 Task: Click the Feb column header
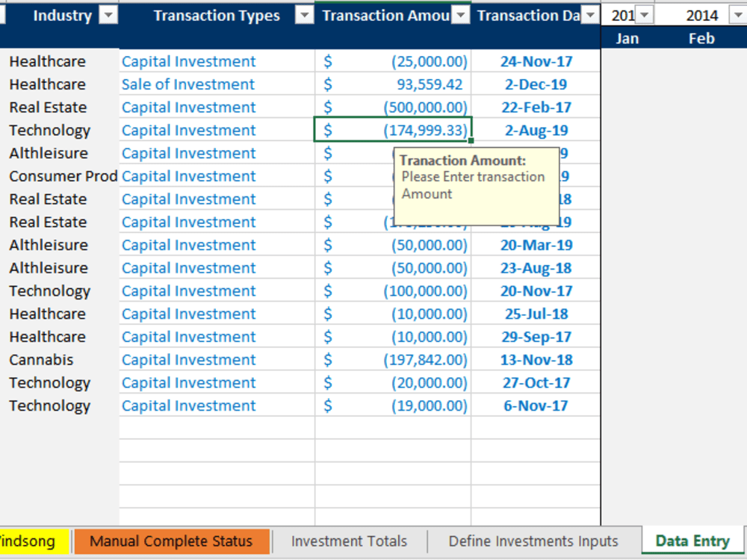[701, 38]
